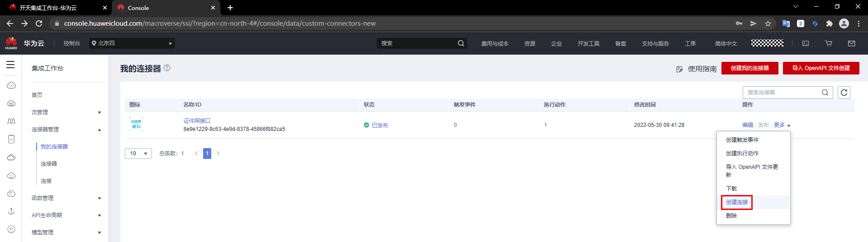Open 开发工具 in top navigation

[x=588, y=44]
